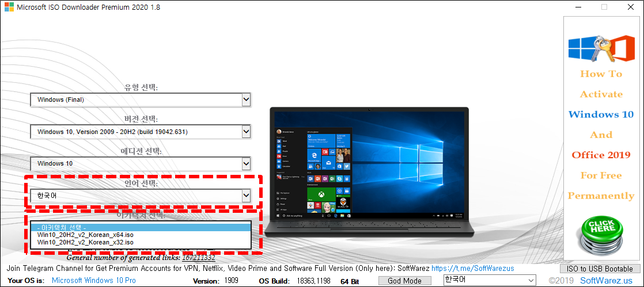
Task: Click the '64 Bit' status text
Action: pos(350,282)
